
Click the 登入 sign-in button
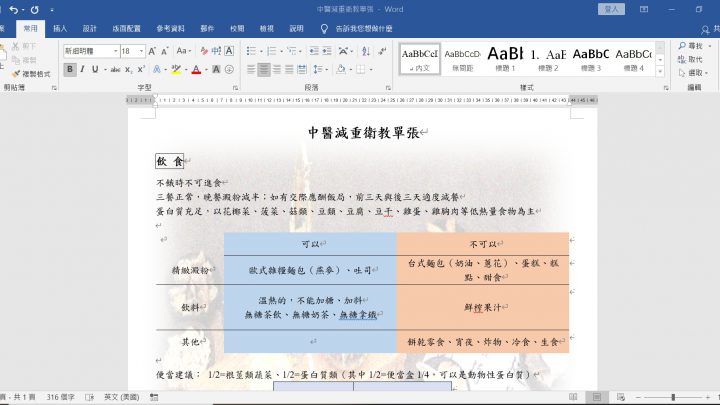point(610,9)
